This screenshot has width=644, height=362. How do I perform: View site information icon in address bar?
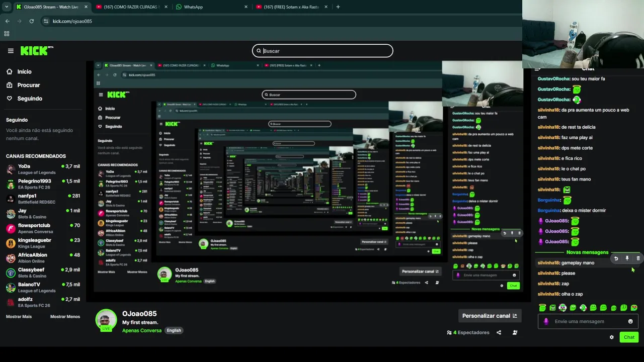[x=46, y=21]
